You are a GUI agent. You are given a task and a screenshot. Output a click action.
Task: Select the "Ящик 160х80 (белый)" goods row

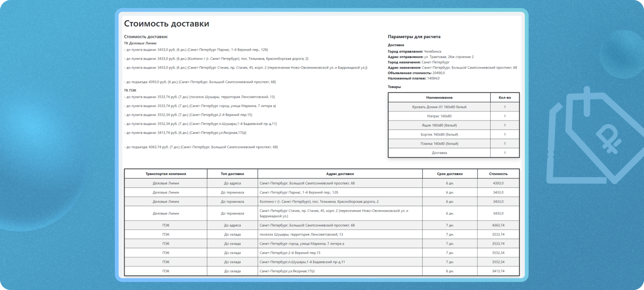pyautogui.click(x=454, y=125)
